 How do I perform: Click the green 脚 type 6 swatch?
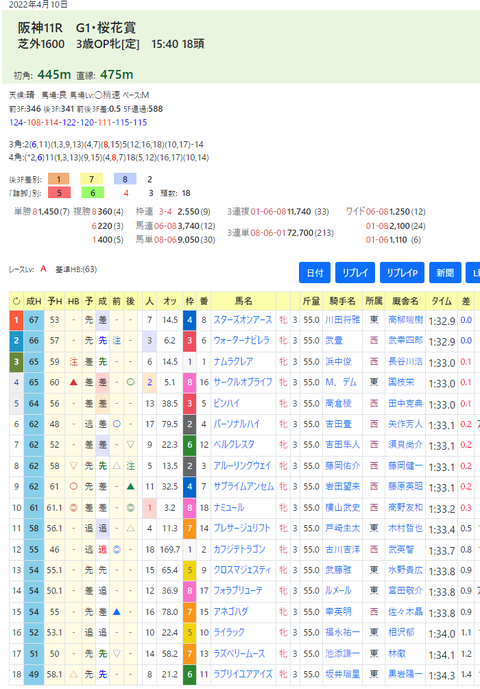click(93, 192)
